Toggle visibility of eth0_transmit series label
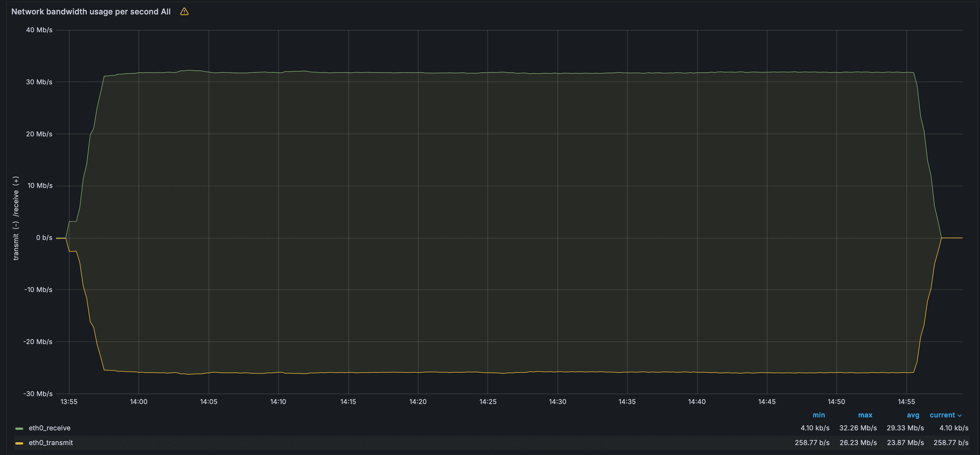980x455 pixels. click(x=51, y=443)
